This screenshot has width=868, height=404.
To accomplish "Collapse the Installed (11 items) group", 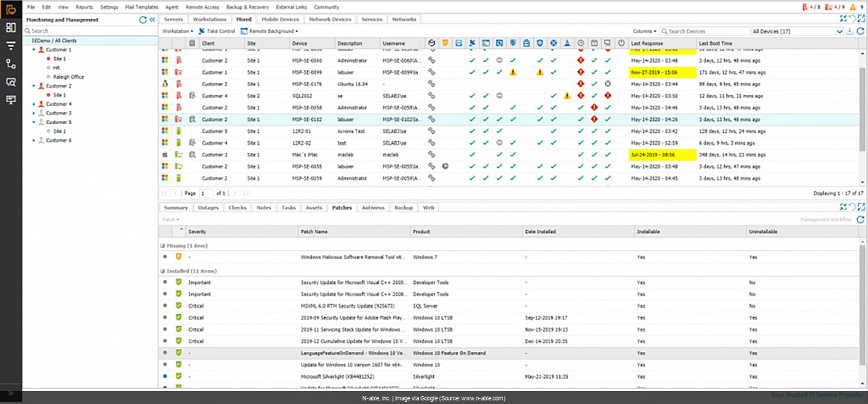I will [x=162, y=271].
